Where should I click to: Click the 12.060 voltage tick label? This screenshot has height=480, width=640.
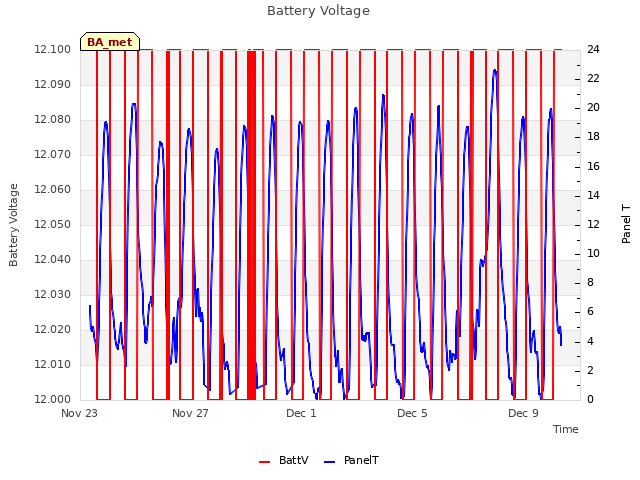click(x=52, y=189)
